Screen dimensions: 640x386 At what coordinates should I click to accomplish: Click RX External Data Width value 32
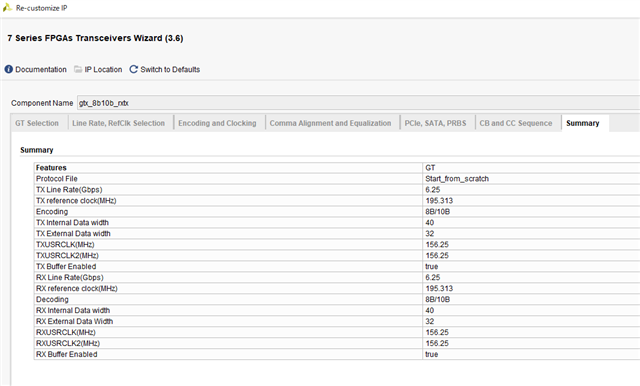430,322
